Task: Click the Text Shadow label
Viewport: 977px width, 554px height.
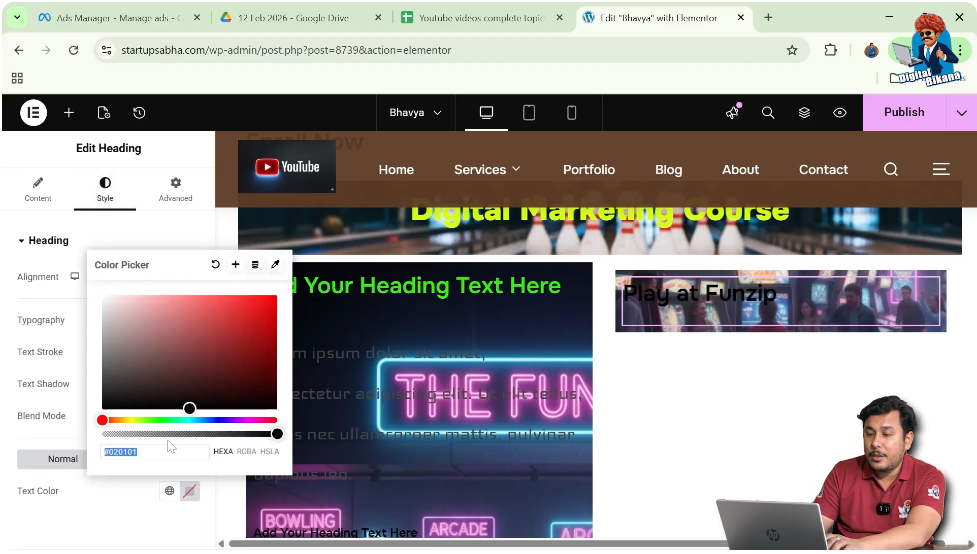Action: click(x=43, y=384)
